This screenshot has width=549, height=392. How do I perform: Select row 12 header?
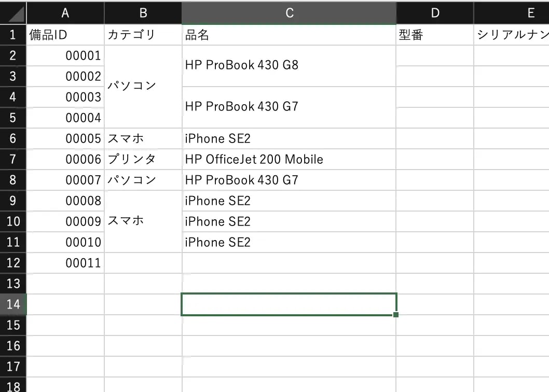(x=13, y=263)
